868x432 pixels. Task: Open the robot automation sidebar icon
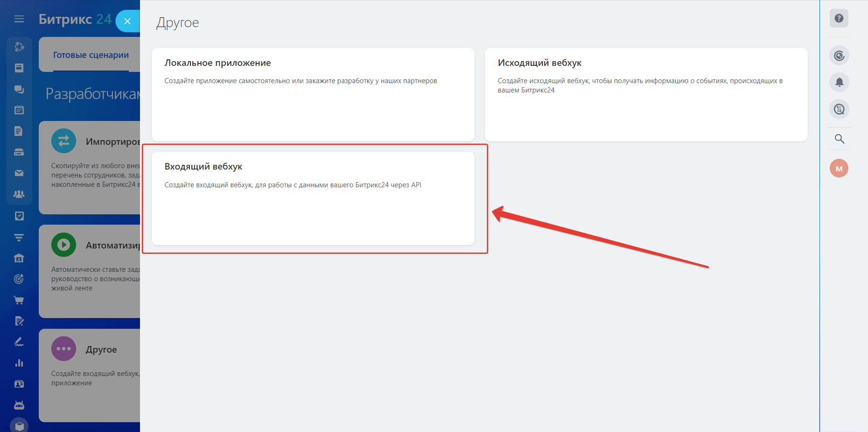19,405
